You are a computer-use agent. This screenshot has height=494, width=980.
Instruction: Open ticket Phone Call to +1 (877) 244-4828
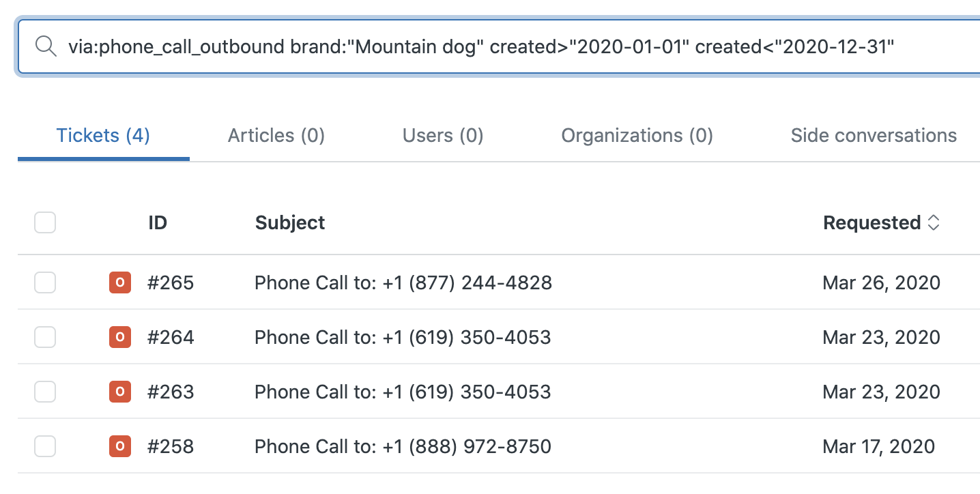[x=403, y=282]
